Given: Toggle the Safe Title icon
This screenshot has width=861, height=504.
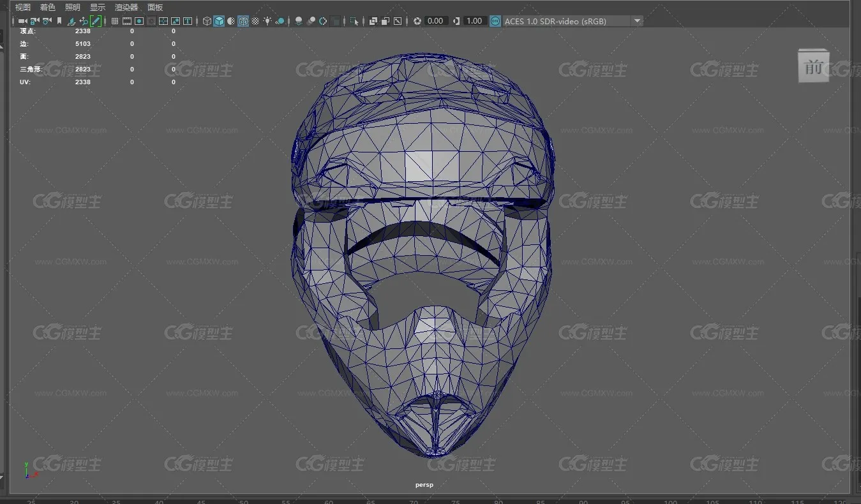Looking at the screenshot, I should pyautogui.click(x=188, y=21).
